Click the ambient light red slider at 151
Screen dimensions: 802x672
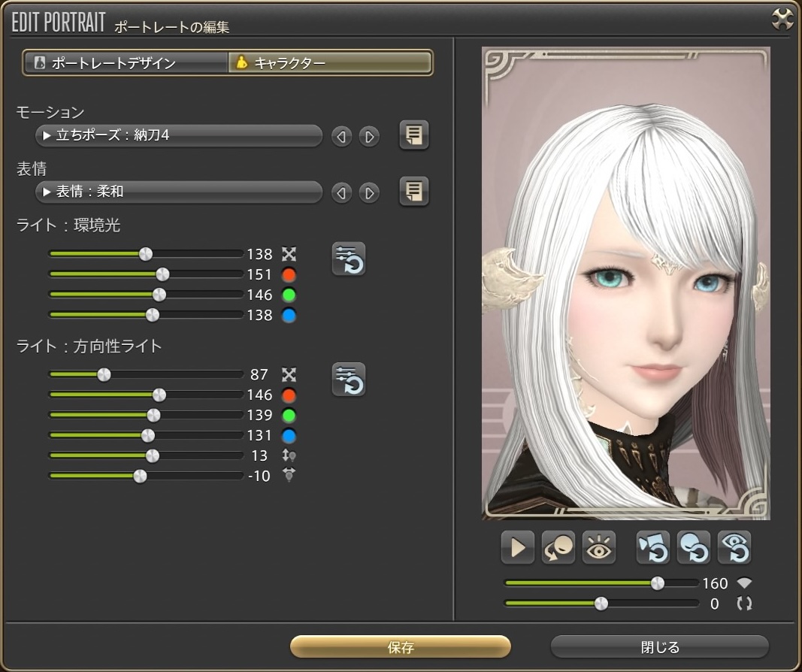[162, 274]
